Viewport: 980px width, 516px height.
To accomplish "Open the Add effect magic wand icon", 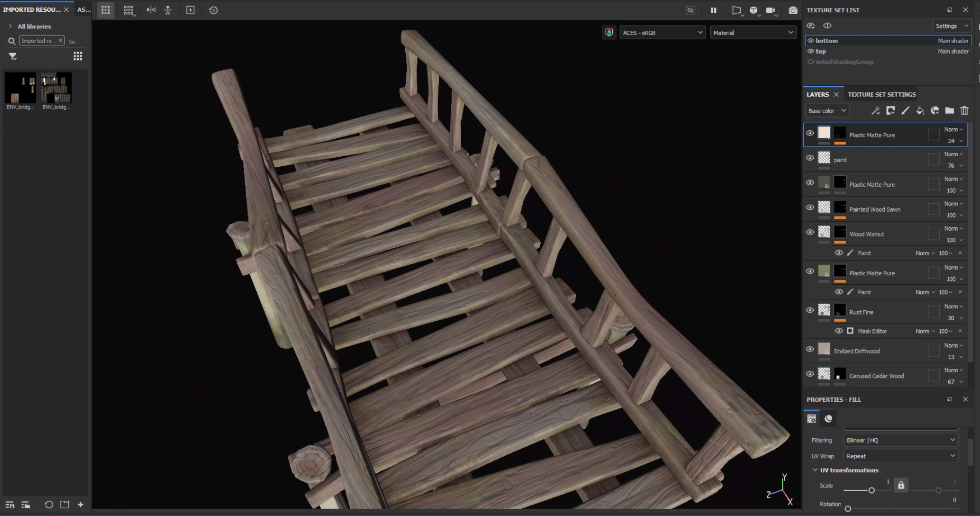I will click(875, 110).
